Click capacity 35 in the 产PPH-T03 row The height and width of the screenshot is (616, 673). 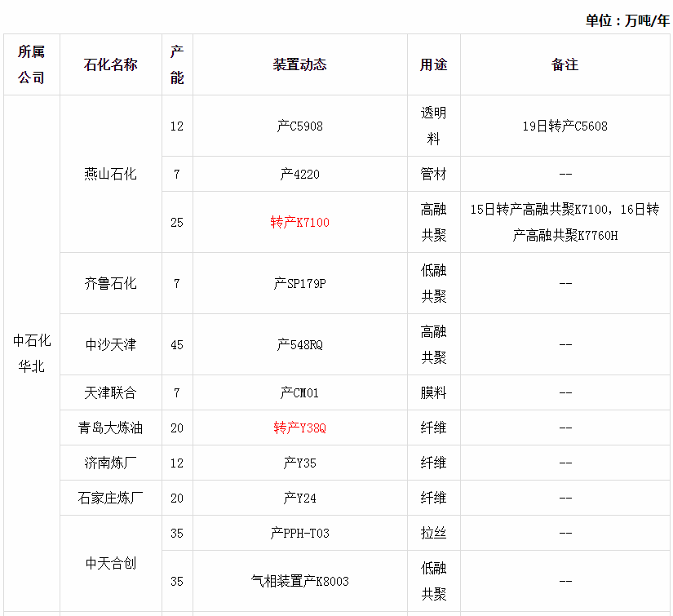pyautogui.click(x=177, y=533)
